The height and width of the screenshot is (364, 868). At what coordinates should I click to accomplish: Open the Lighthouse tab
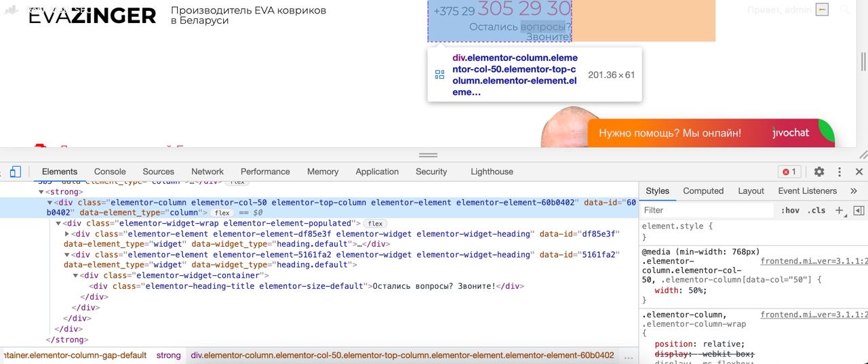tap(492, 171)
